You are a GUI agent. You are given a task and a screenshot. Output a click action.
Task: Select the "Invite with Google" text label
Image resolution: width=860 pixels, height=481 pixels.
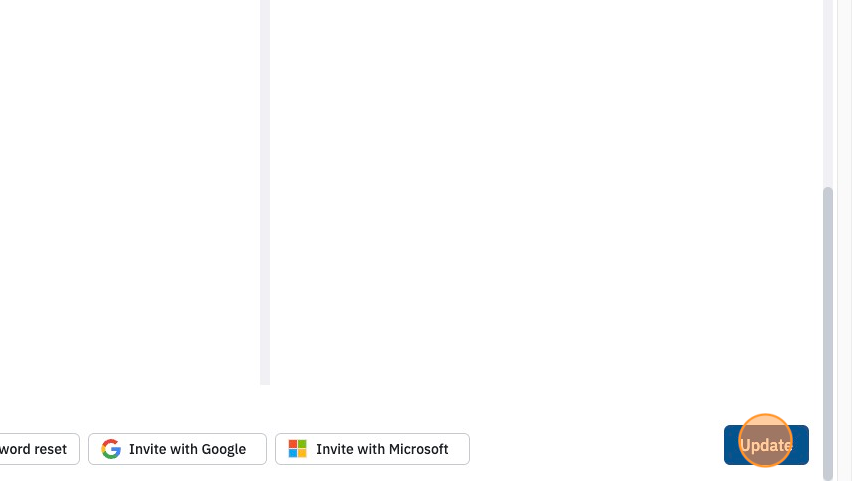click(x=188, y=449)
